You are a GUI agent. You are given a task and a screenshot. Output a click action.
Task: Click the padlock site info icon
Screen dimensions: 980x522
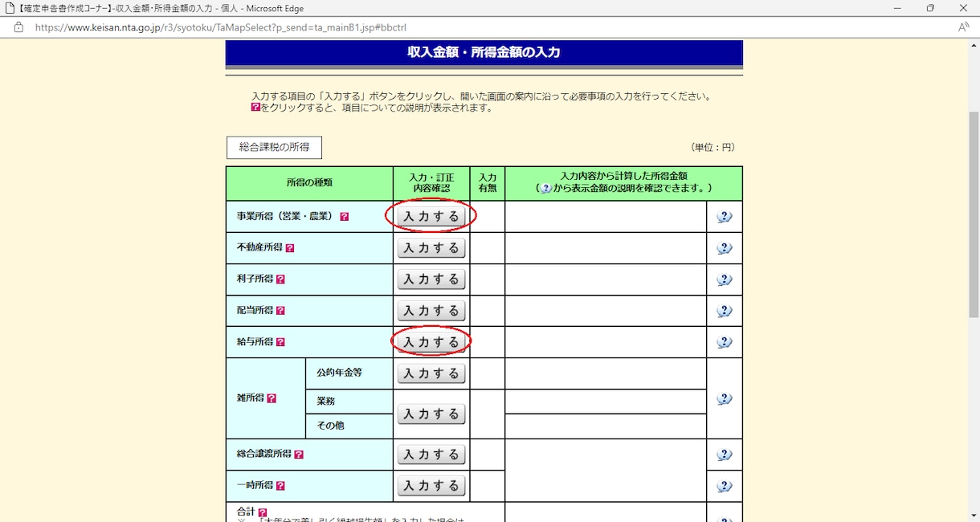[x=18, y=27]
